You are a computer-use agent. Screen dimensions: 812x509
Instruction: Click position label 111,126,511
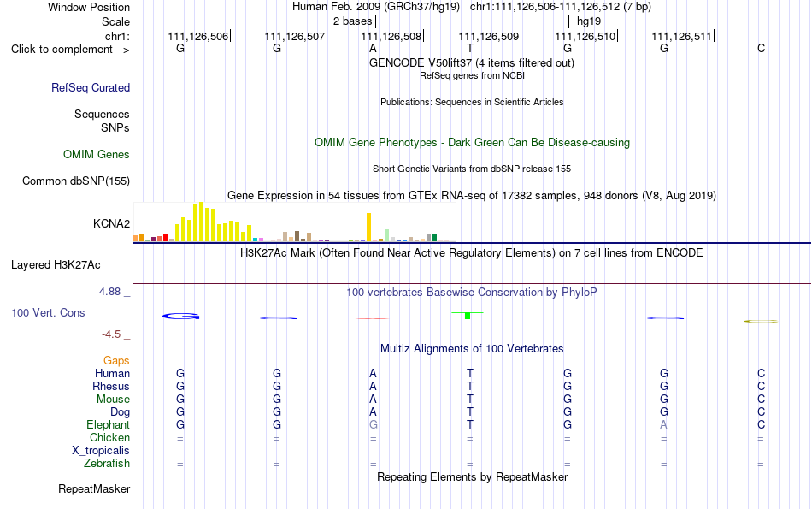(681, 36)
